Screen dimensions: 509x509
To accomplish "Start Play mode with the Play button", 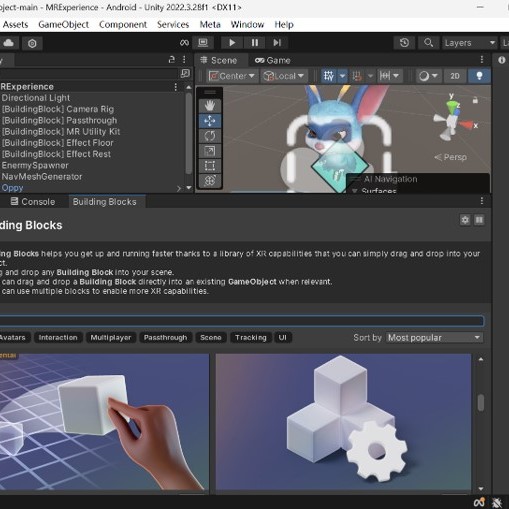I will (x=232, y=43).
